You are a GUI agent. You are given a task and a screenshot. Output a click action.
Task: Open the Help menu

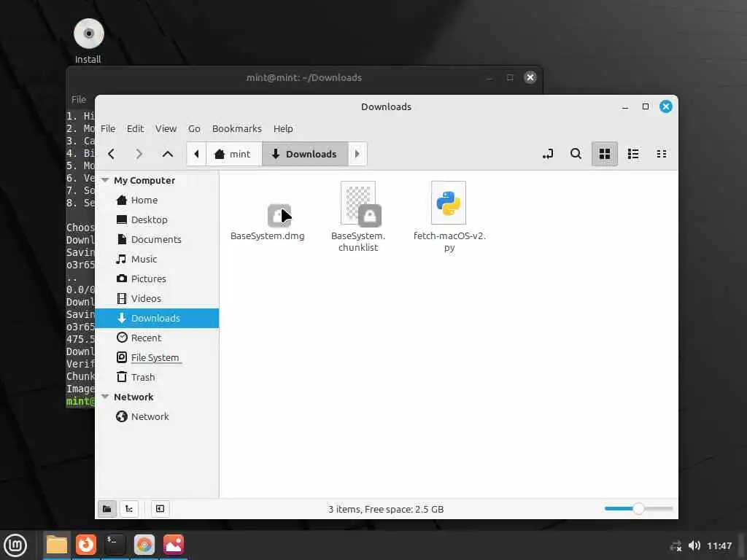click(x=283, y=128)
